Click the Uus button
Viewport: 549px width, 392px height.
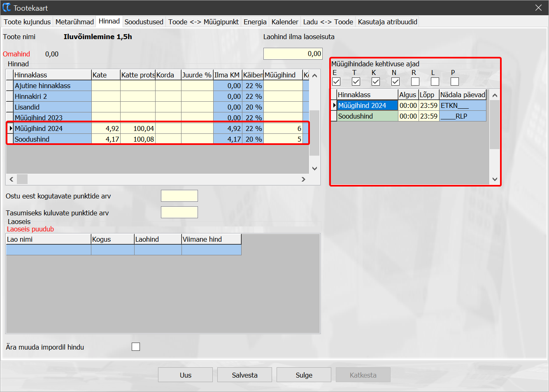185,375
